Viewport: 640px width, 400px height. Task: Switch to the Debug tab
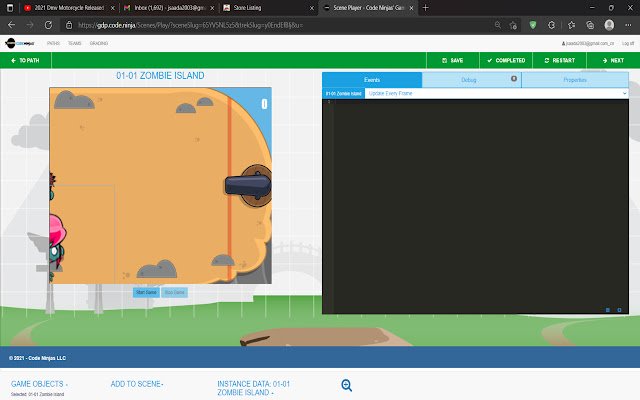tap(469, 80)
